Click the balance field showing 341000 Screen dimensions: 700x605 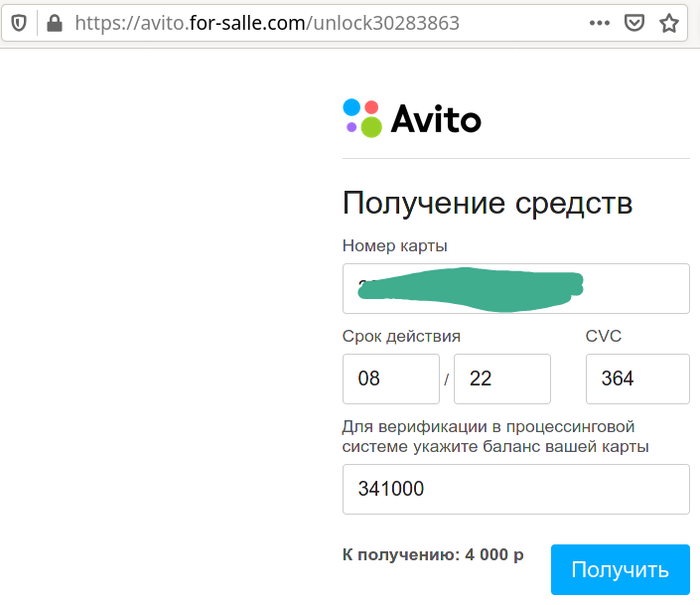coord(515,489)
